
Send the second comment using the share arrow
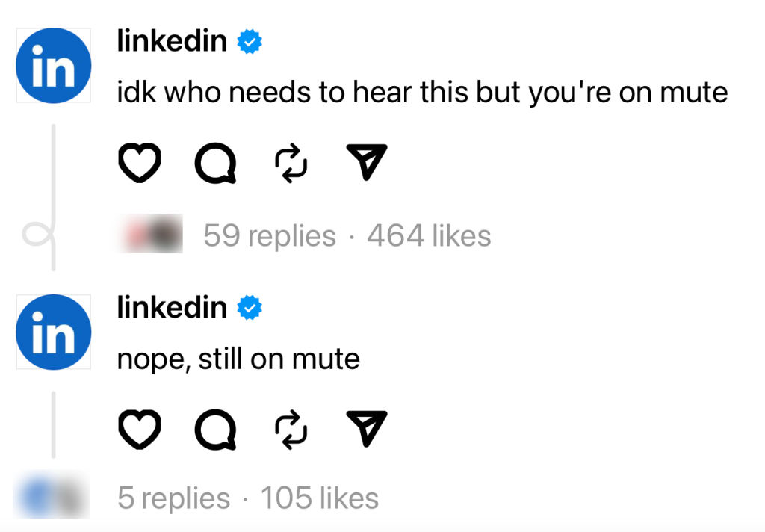365,427
